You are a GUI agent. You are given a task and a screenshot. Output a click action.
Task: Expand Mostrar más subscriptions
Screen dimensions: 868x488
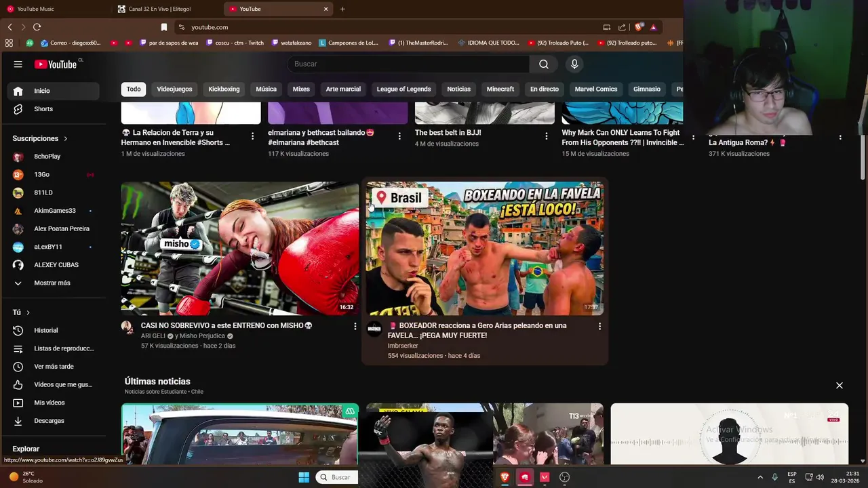(53, 283)
